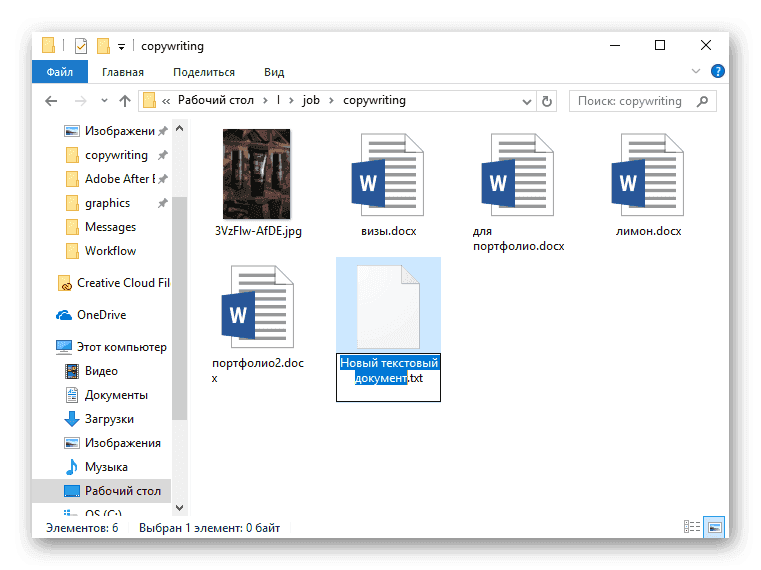Click the navigation pane scrollbar thumb
Screen dimensions: 761x570
(180, 308)
